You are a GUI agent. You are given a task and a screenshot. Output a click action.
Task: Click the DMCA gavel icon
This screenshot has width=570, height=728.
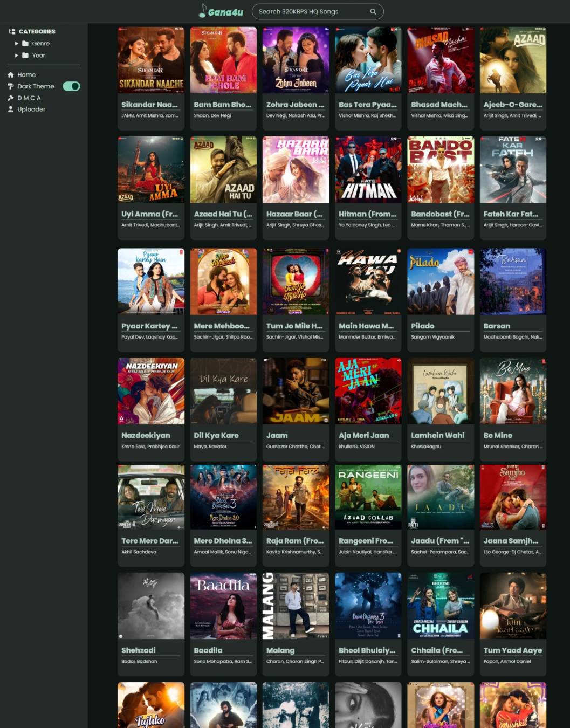(x=11, y=98)
